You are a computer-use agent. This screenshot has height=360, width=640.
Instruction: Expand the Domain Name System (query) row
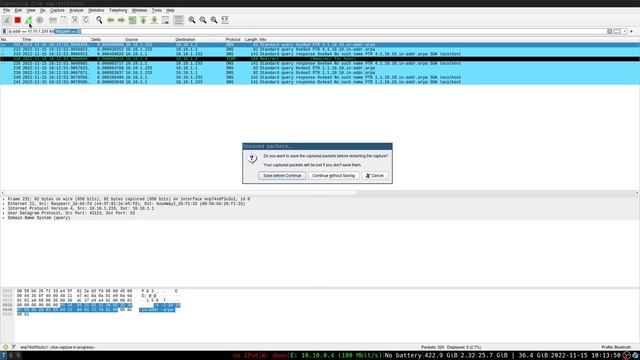pyautogui.click(x=4, y=218)
